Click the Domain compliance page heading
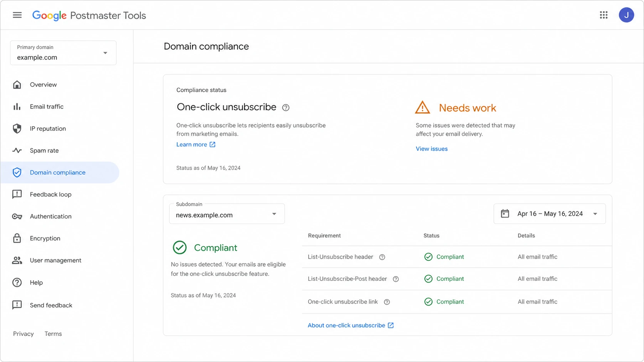 206,47
